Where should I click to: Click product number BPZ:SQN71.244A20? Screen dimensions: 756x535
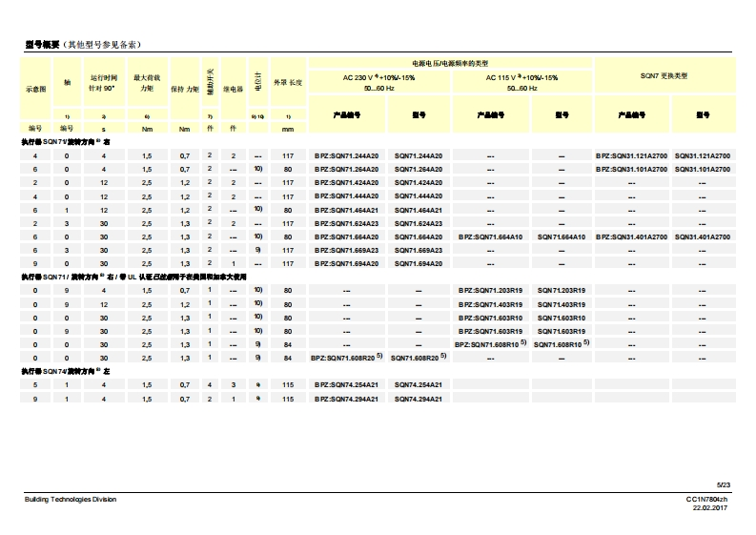347,155
